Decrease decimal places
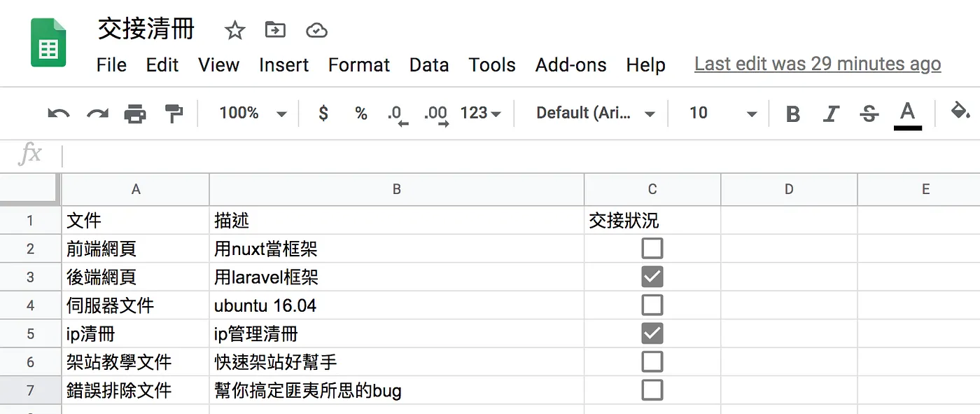This screenshot has height=414, width=980. pos(397,115)
